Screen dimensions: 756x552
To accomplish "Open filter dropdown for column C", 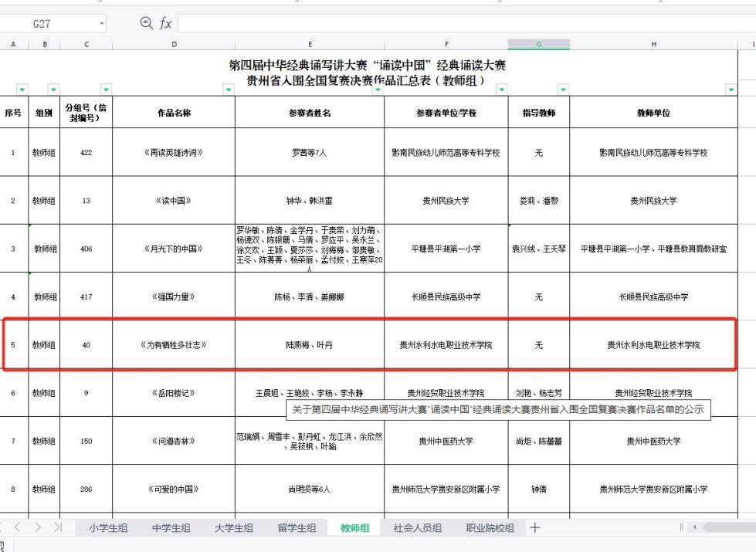I will (106, 90).
